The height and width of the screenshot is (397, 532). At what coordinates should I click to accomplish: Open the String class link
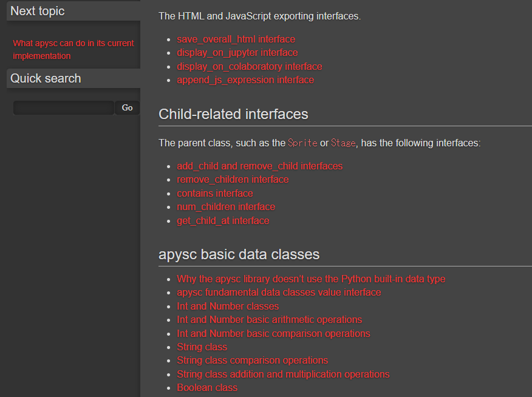[x=202, y=347]
